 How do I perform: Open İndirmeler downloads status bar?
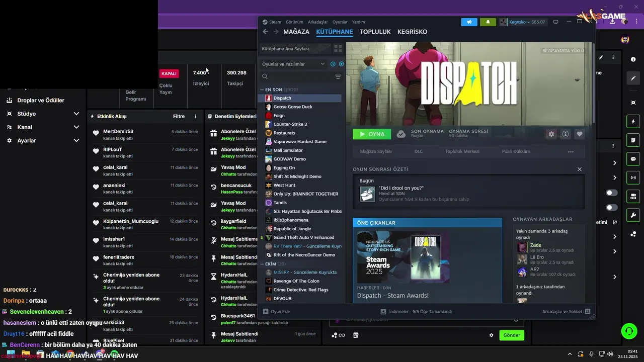pos(417,312)
